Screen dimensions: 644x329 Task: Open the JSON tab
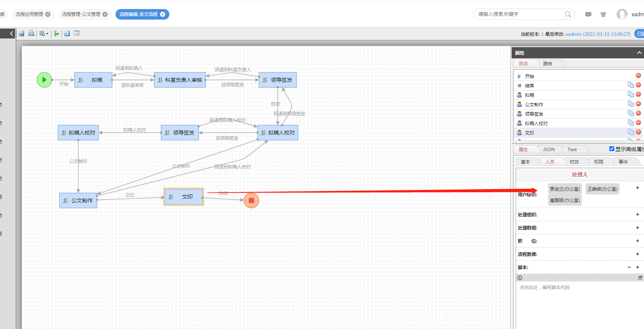[548, 150]
